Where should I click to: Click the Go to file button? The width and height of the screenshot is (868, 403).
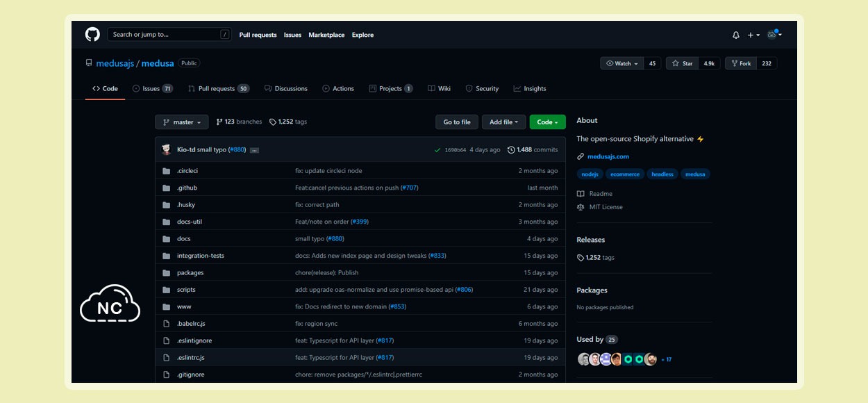457,122
